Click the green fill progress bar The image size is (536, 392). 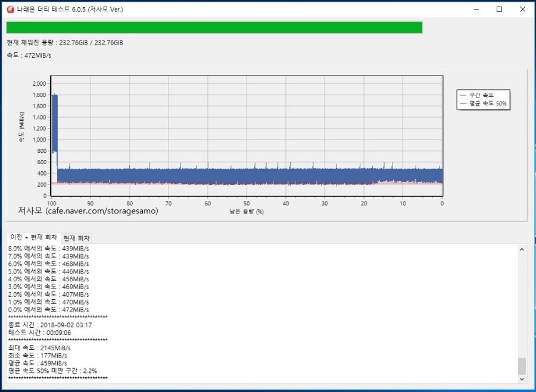214,28
